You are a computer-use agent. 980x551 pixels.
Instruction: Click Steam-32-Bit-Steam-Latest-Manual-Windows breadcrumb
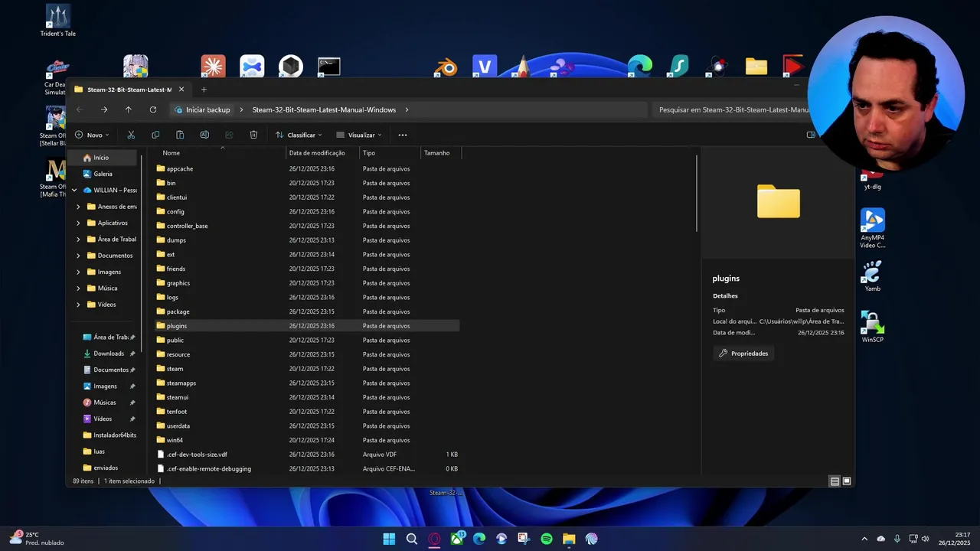(x=324, y=109)
